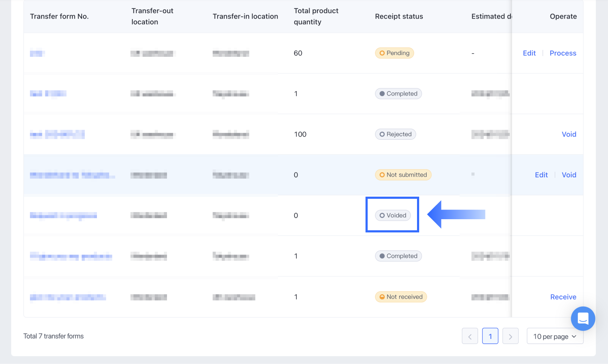
Task: Open the chat support bubble icon
Action: coord(583,318)
